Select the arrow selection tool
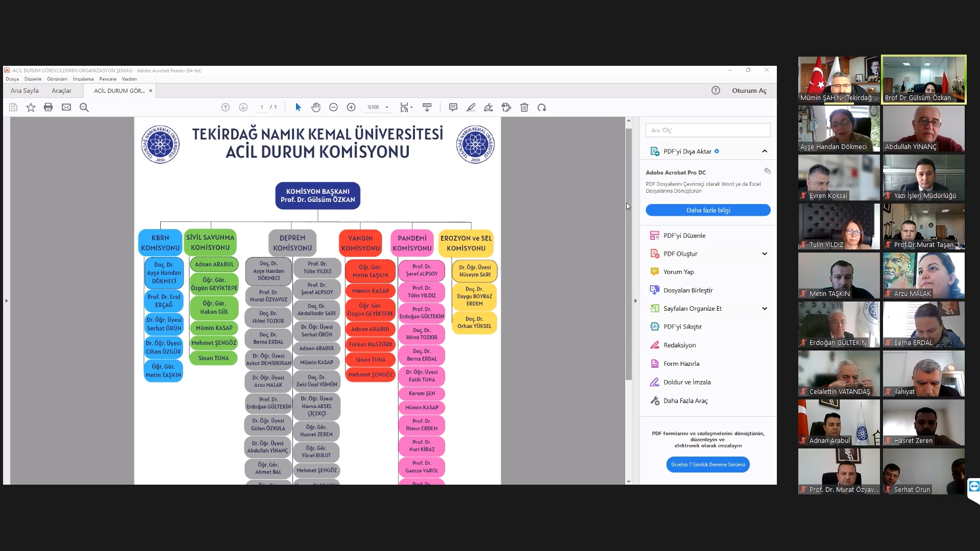 298,107
